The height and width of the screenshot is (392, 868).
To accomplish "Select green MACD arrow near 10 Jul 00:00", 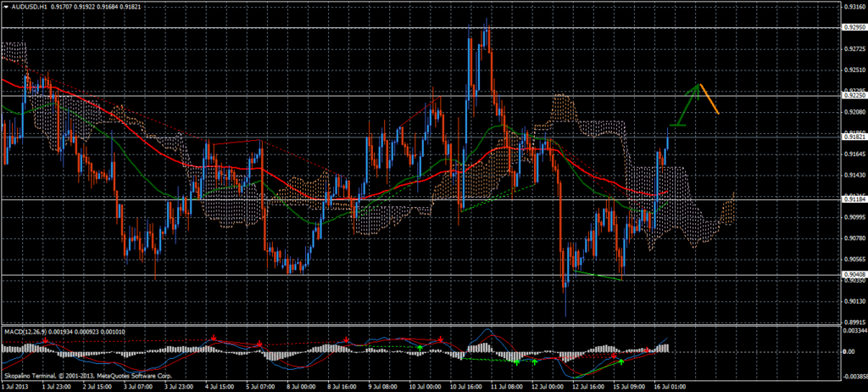I will click(x=420, y=348).
